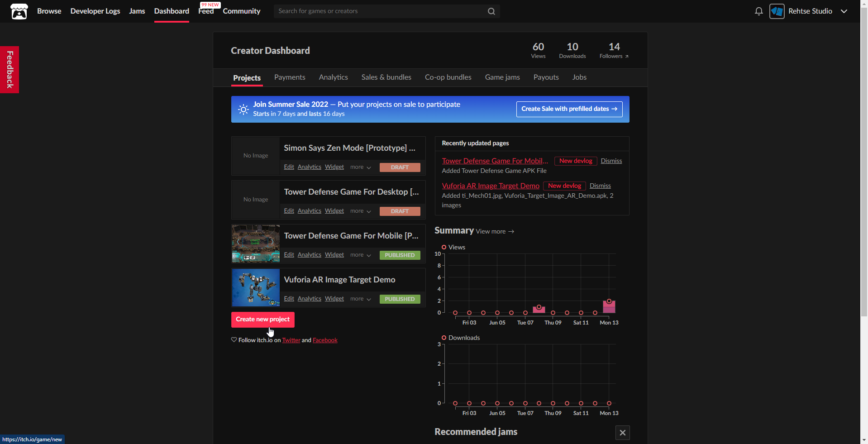The image size is (868, 444).
Task: Edit Simon Says Zen Mode project
Action: point(289,167)
